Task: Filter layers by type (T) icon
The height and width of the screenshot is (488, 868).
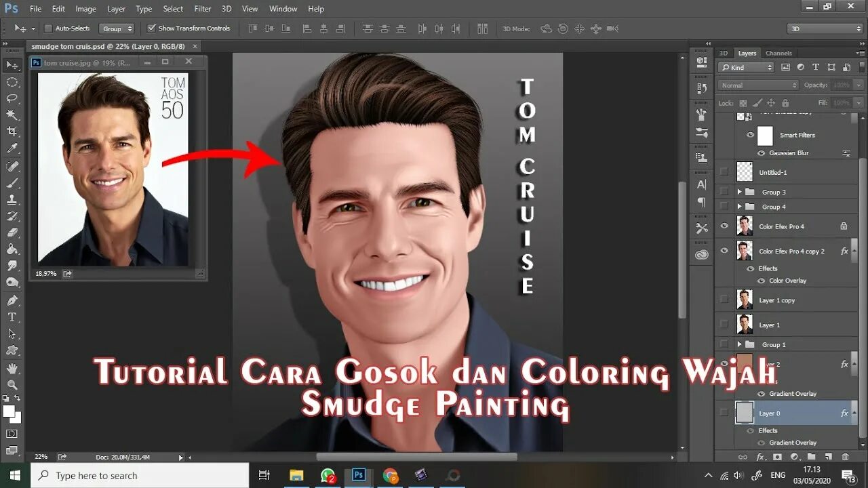Action: [x=815, y=67]
